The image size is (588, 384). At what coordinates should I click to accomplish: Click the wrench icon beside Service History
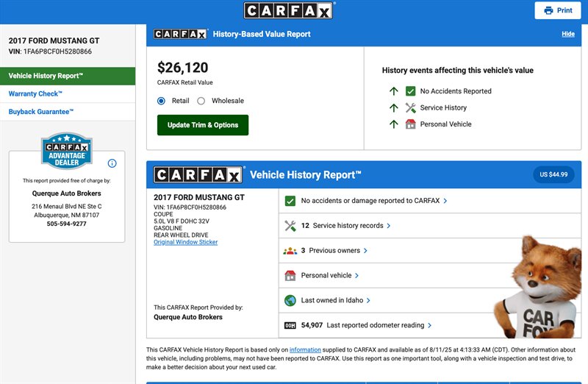click(410, 107)
